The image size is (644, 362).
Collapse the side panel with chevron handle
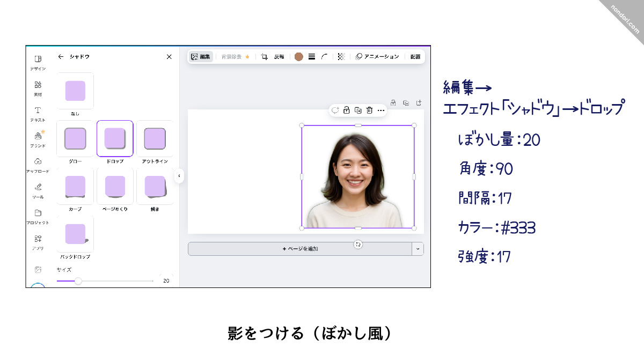point(179,175)
